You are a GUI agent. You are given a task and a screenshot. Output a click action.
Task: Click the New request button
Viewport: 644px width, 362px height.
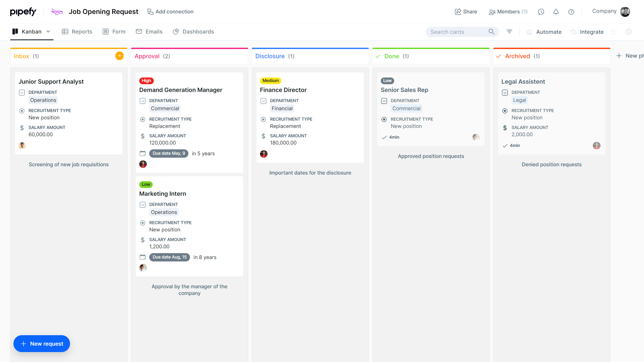coord(42,343)
